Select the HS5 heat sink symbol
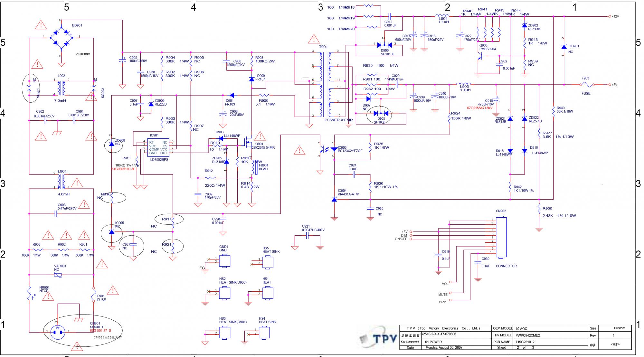This screenshot has width=644, height=357. pyautogui.click(x=268, y=262)
